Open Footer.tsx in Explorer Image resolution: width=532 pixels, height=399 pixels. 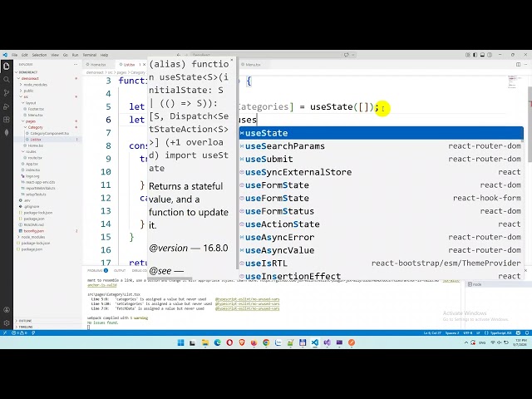pos(36,109)
